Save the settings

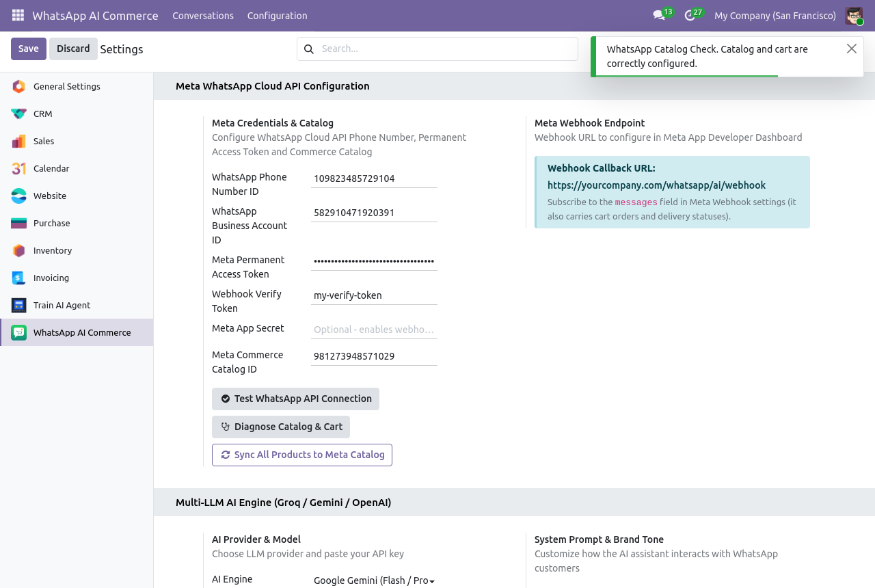29,49
